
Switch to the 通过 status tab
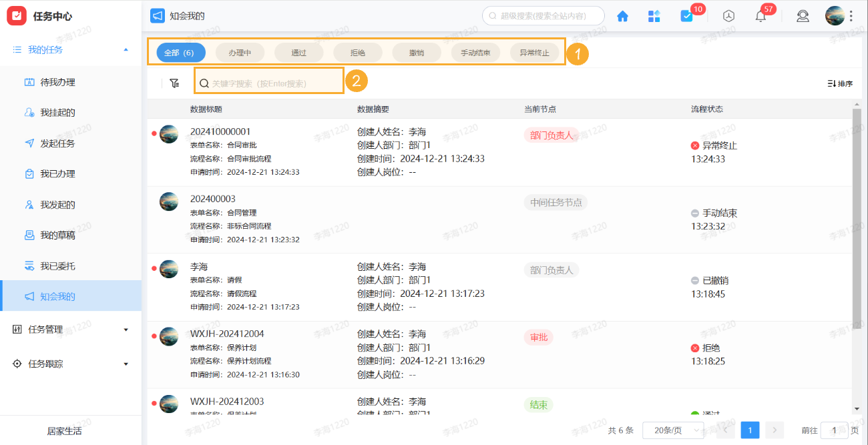(298, 52)
